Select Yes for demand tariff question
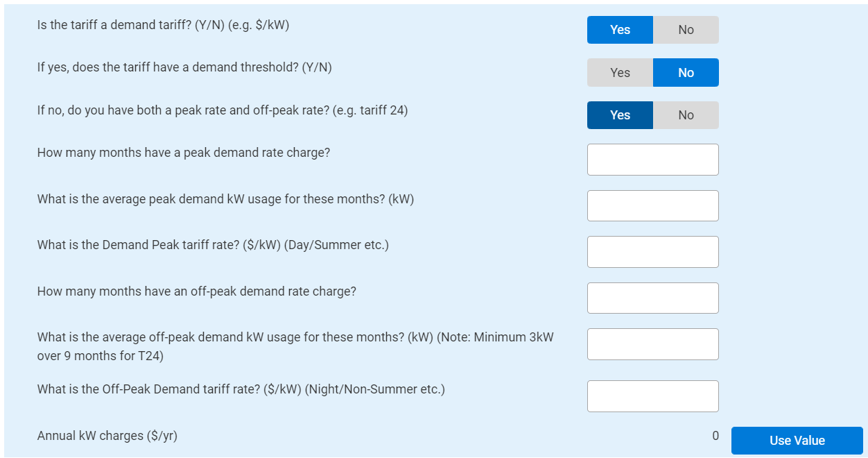Screen dimensions: 868x458 620,30
